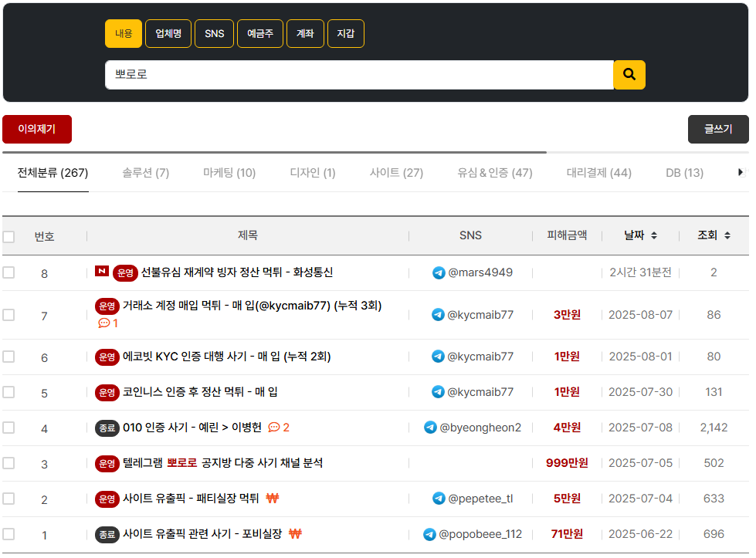Click the 글쓰기 write button

point(718,129)
